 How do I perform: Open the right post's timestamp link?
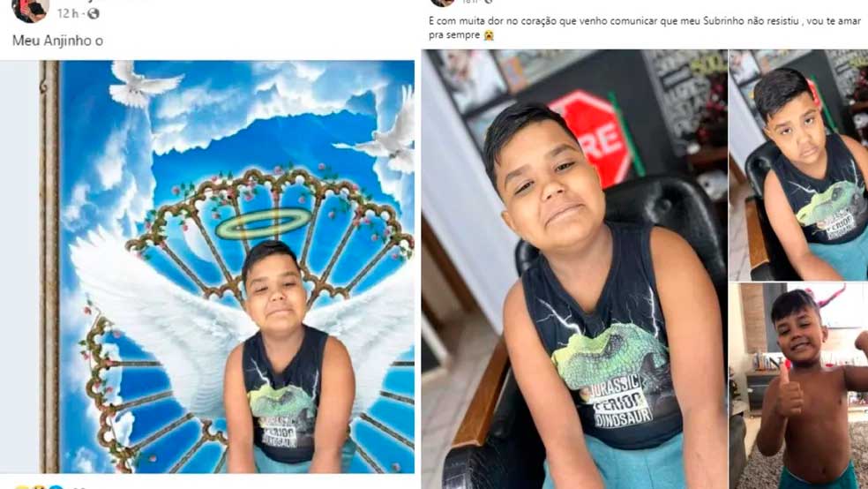pyautogui.click(x=470, y=2)
